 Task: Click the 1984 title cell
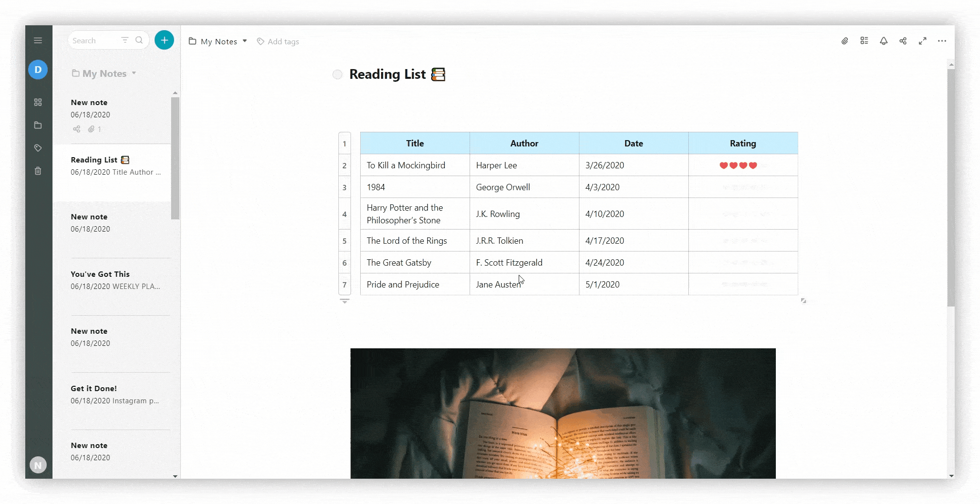pos(415,187)
